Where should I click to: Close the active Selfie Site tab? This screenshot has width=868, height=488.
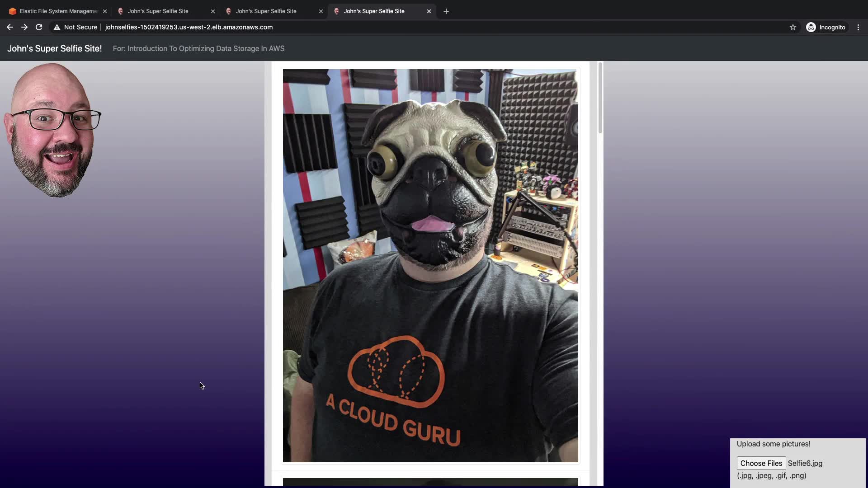click(429, 11)
